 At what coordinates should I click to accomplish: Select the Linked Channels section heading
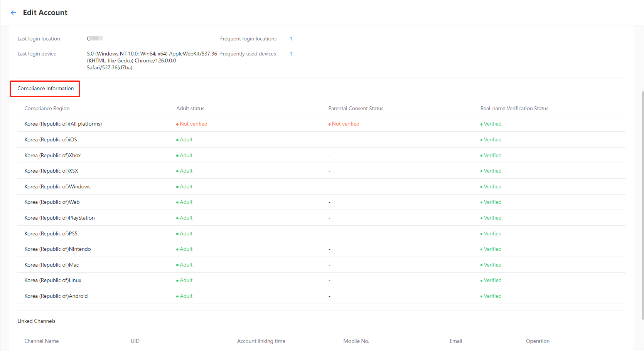point(36,321)
